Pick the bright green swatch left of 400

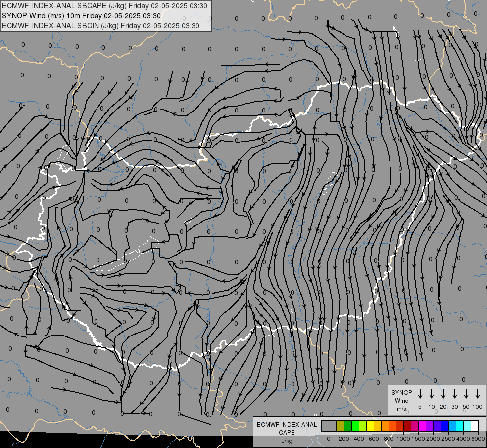point(355,426)
